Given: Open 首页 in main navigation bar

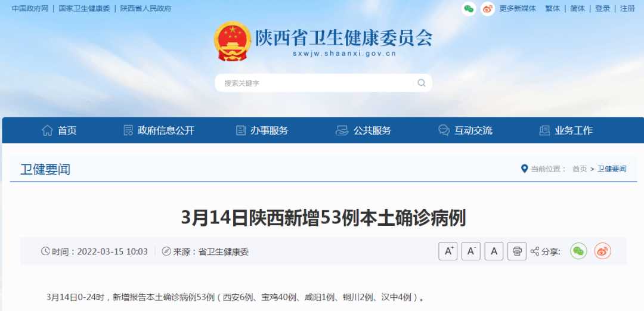Looking at the screenshot, I should click(x=59, y=130).
